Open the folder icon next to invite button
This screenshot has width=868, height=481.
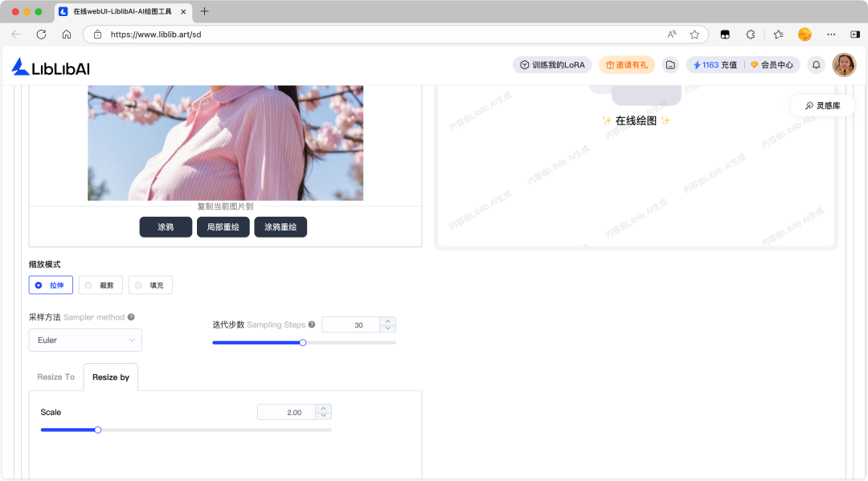pos(670,65)
